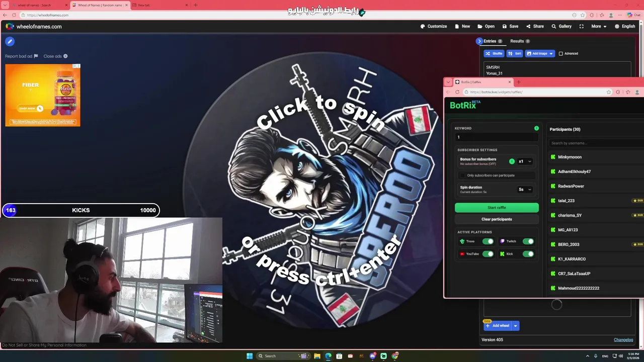Image resolution: width=644 pixels, height=362 pixels.
Task: Click the Start raffle button
Action: point(497,208)
